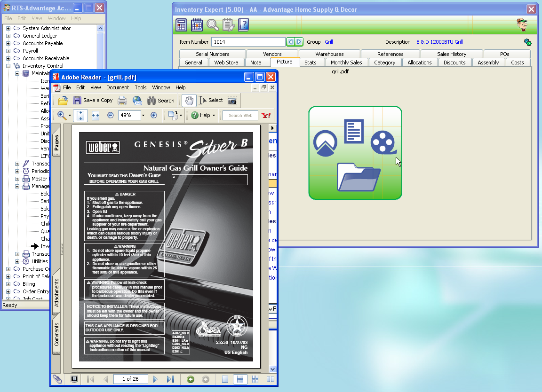Click the green gears icon beside Description
Viewport: 542px width, 392px height.
tap(527, 42)
